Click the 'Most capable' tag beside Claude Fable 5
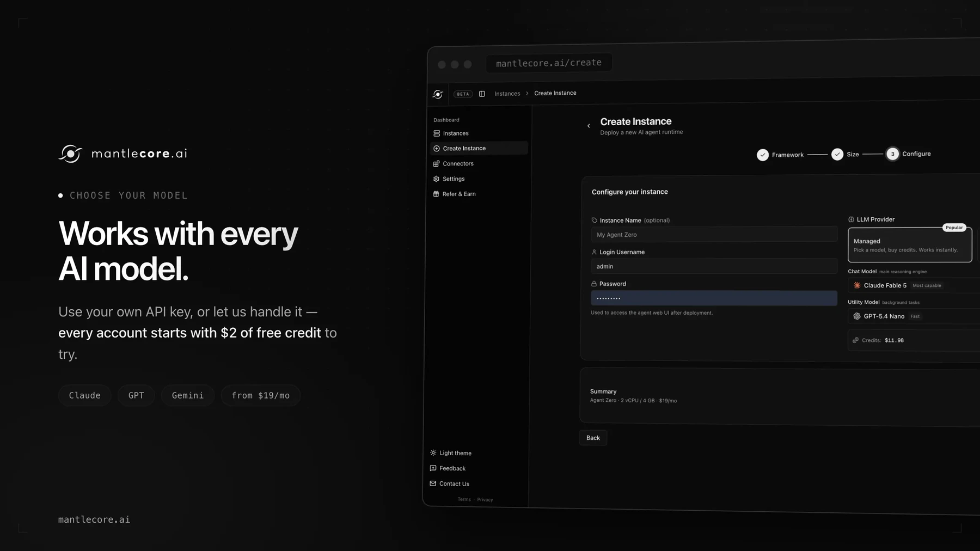Screen dimensions: 980x551 (x=927, y=285)
